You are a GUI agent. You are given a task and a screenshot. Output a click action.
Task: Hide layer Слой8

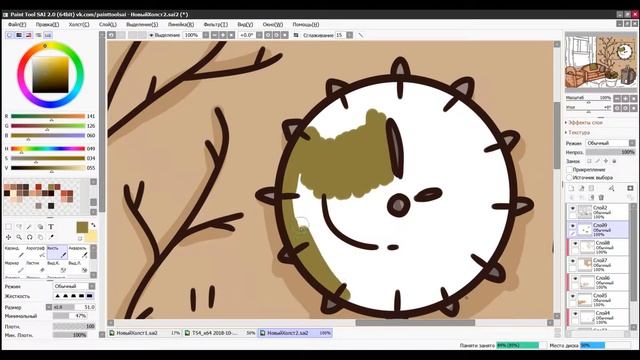click(x=575, y=244)
